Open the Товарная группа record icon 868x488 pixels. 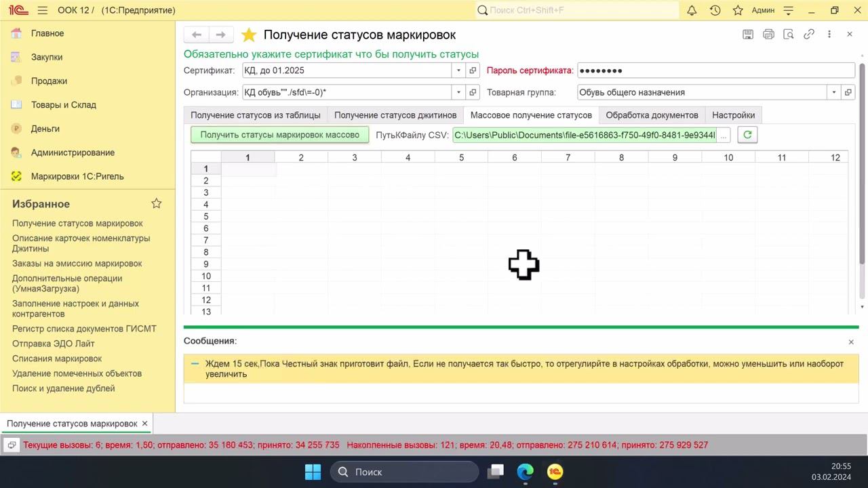click(x=848, y=92)
